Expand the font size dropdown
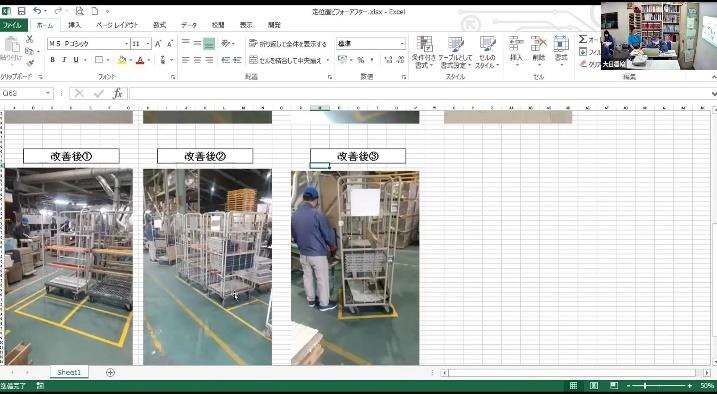The width and height of the screenshot is (717, 394). click(x=148, y=43)
